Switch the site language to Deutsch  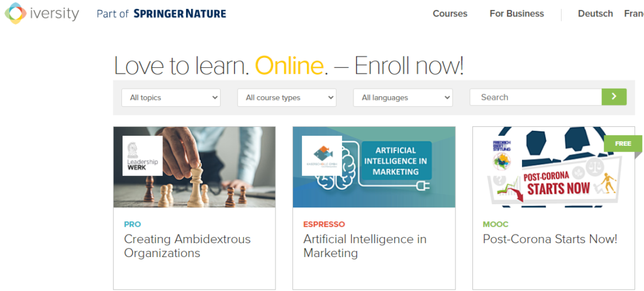click(x=595, y=14)
